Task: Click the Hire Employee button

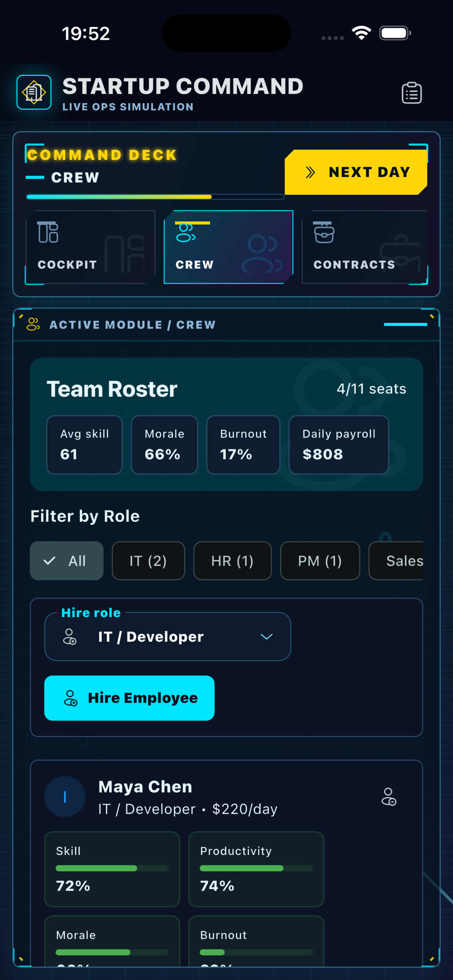Action: point(129,698)
